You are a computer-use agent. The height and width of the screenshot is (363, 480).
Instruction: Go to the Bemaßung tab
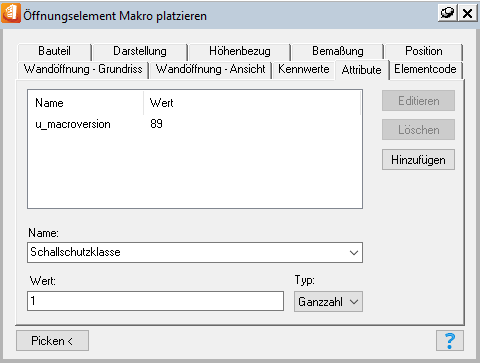click(338, 51)
